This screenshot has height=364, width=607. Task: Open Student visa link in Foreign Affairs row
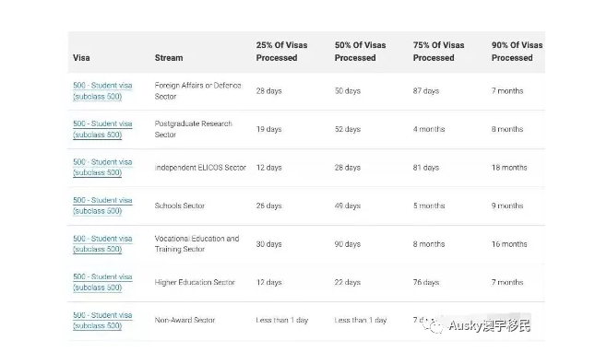tap(102, 91)
